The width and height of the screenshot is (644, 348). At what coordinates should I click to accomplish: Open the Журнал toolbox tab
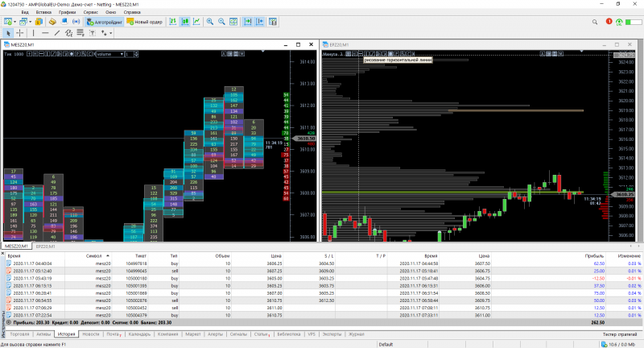[356, 334]
